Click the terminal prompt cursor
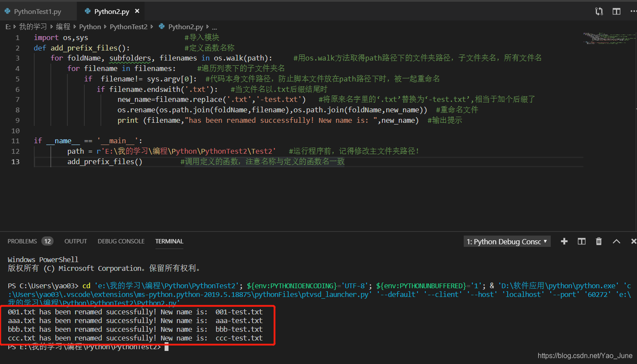 166,347
